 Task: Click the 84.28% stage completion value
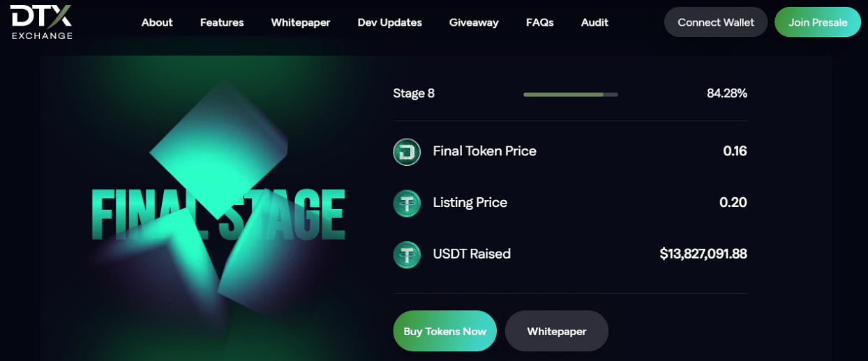[727, 93]
